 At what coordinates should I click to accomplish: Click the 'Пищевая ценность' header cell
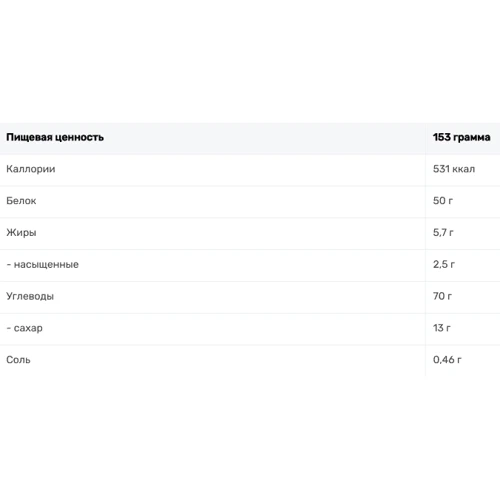click(213, 138)
